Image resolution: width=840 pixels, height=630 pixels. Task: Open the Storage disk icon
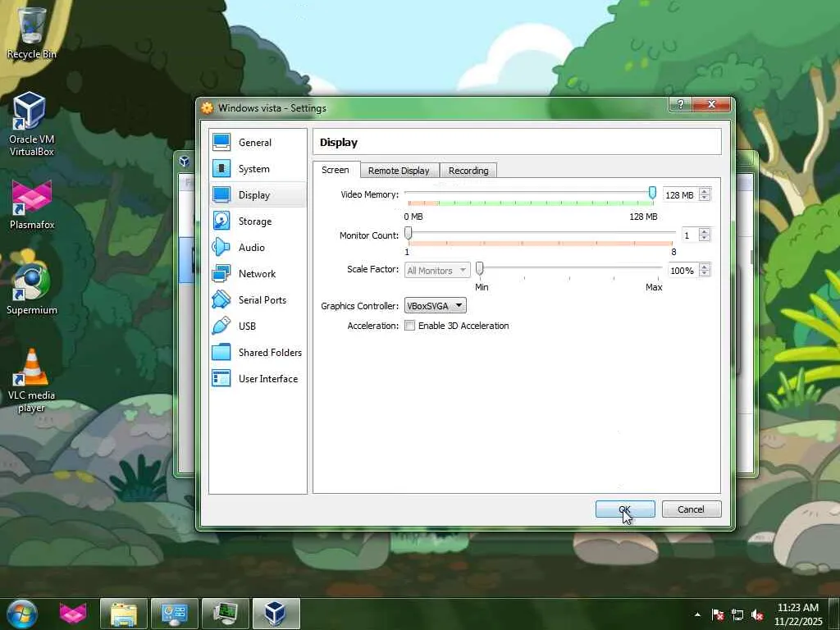[x=221, y=221]
